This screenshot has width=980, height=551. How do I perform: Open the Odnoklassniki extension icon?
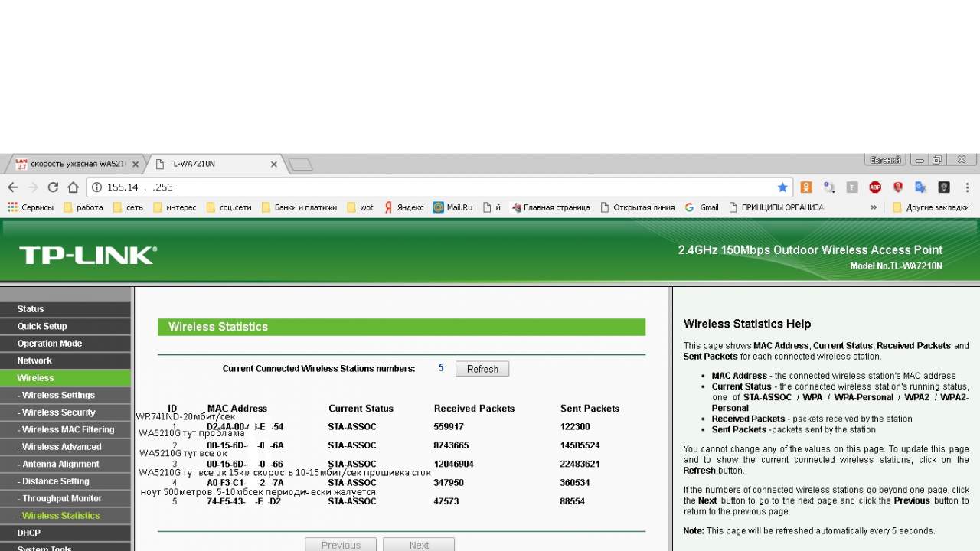coord(806,187)
